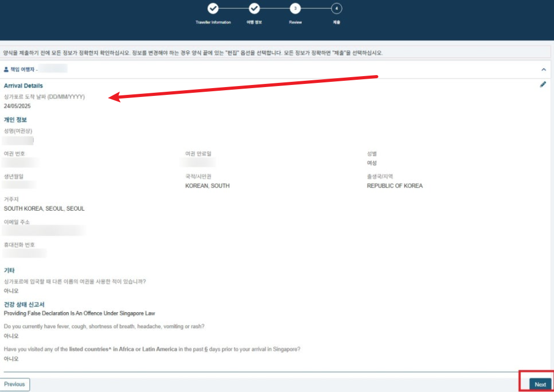Image resolution: width=554 pixels, height=392 pixels.
Task: Select the Traveller Information step checkmark
Action: pyautogui.click(x=213, y=8)
